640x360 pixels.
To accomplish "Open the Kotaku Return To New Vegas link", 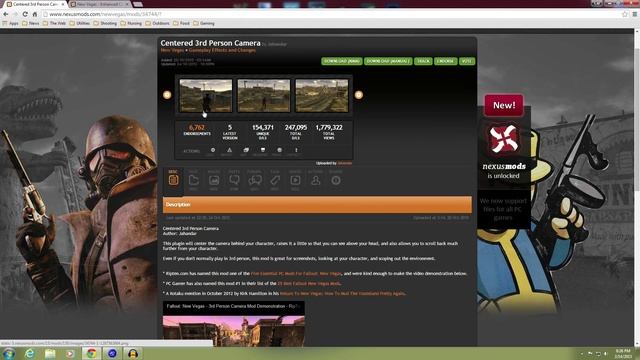I will [x=342, y=293].
